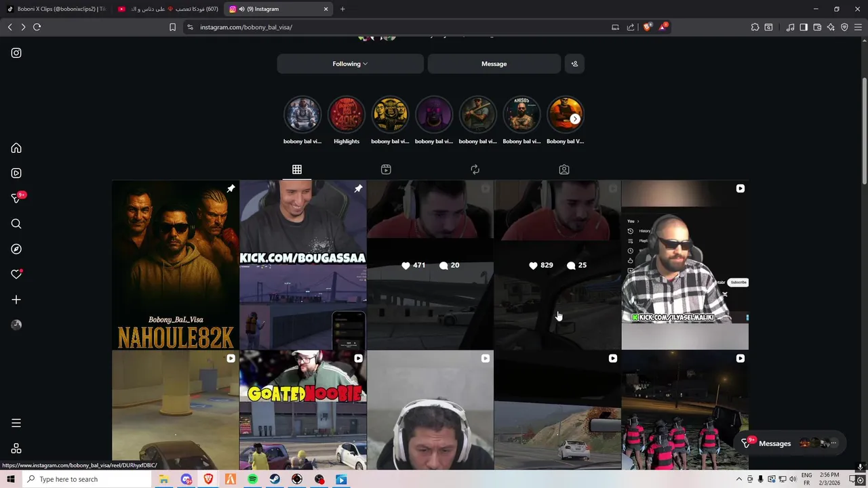Open the Search panel in sidebar
Viewport: 868px width, 488px height.
(x=16, y=224)
